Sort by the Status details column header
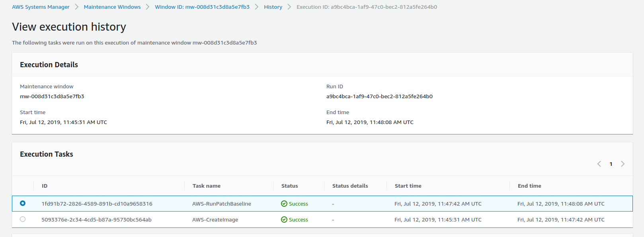The width and height of the screenshot is (644, 237). pyautogui.click(x=350, y=186)
